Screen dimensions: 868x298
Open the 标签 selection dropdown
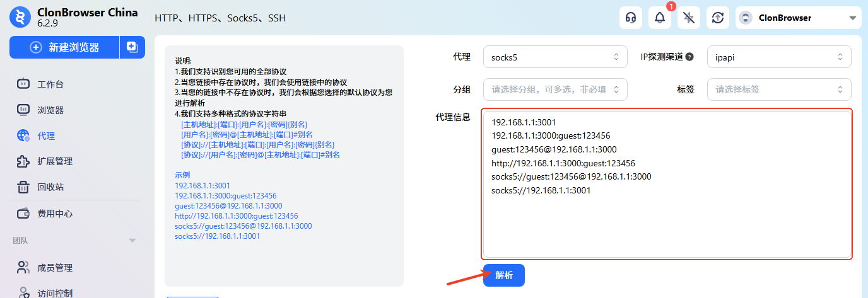click(779, 89)
